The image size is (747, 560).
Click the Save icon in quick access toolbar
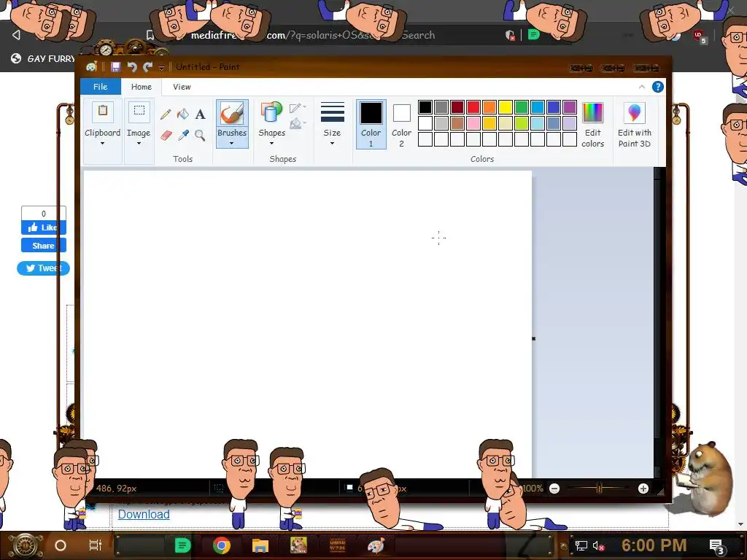(115, 67)
